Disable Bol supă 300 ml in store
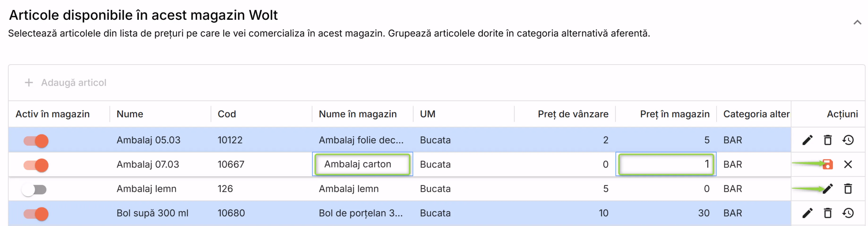 (36, 214)
